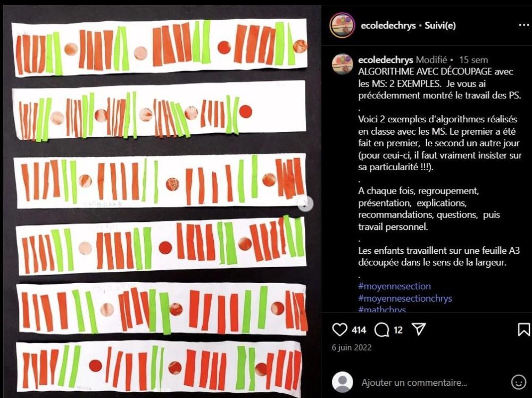The height and width of the screenshot is (398, 532).
Task: Click the grey commenter avatar icon
Action: point(342,382)
